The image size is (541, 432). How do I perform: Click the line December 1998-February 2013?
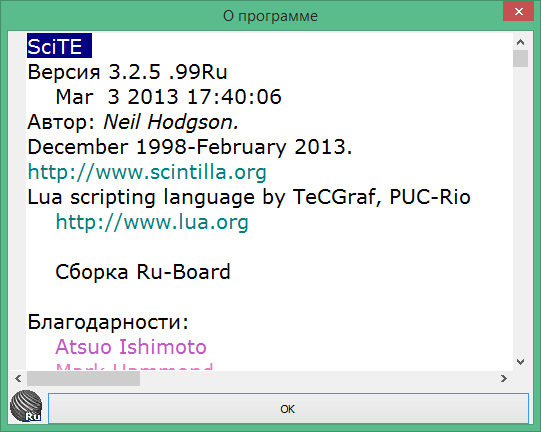pyautogui.click(x=190, y=147)
